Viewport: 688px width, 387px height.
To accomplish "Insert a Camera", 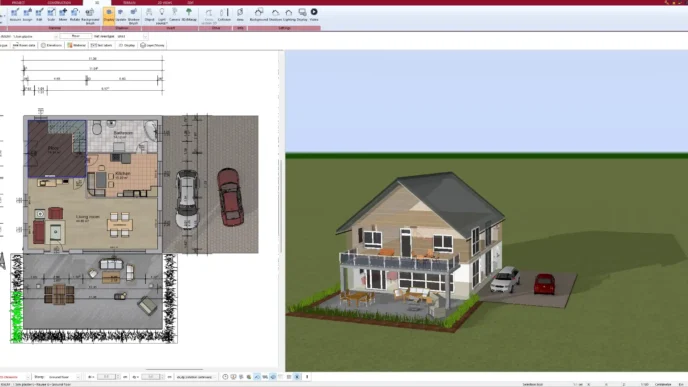I will tap(174, 14).
